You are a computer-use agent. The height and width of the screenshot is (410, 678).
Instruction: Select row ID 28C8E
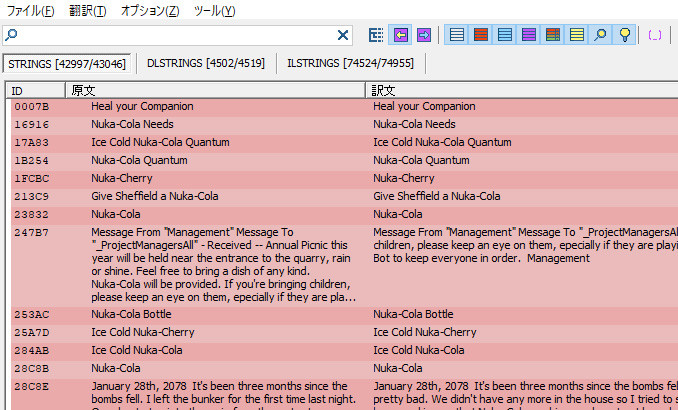[x=32, y=387]
